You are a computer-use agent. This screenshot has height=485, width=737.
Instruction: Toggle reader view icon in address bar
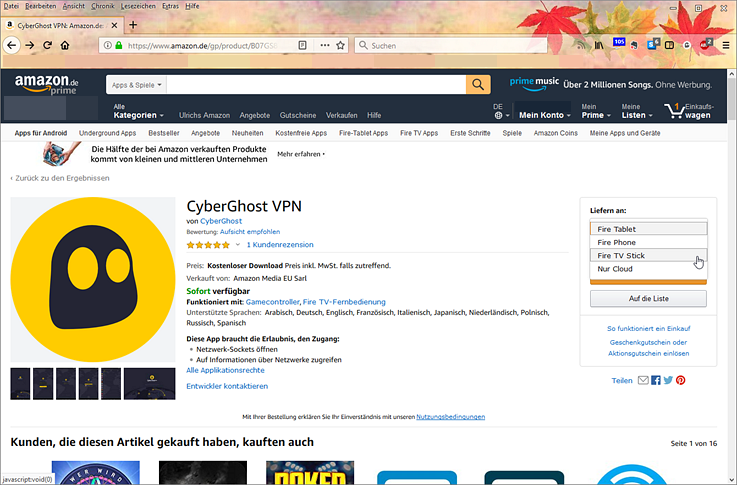point(303,46)
